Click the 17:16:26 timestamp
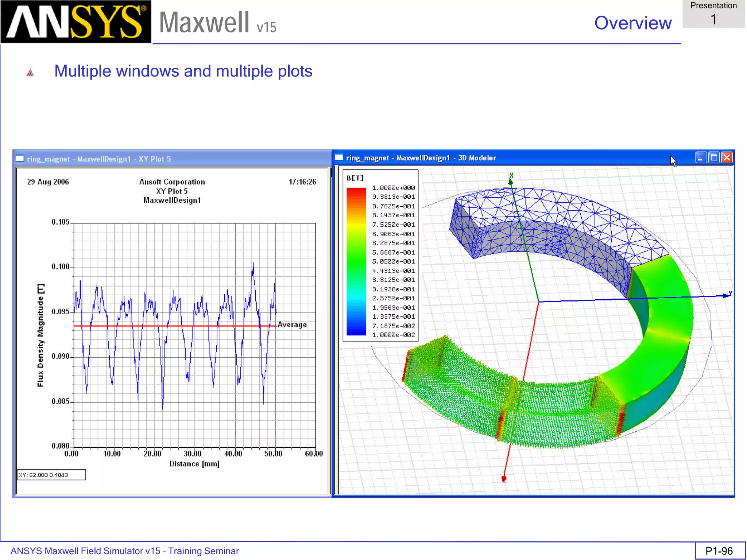 click(302, 182)
